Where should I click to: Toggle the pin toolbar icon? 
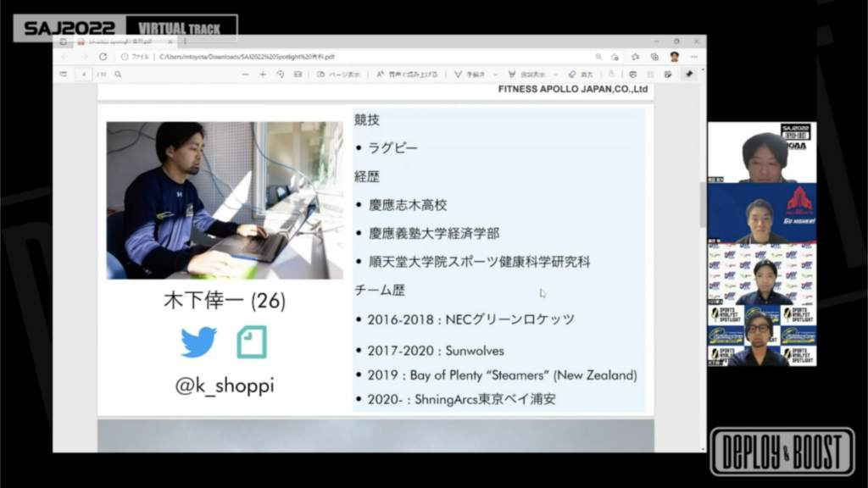point(689,75)
